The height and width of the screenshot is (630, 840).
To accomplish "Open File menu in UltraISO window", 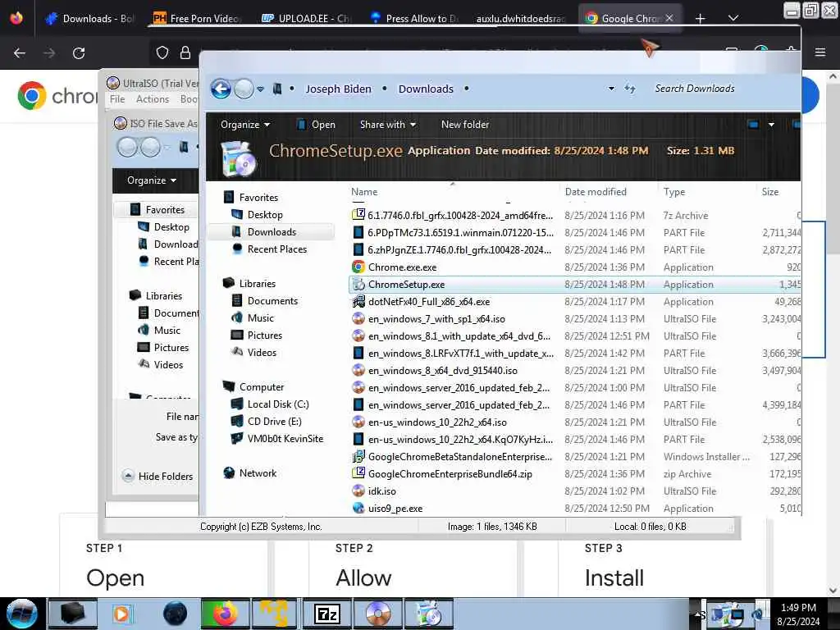I will pyautogui.click(x=117, y=99).
